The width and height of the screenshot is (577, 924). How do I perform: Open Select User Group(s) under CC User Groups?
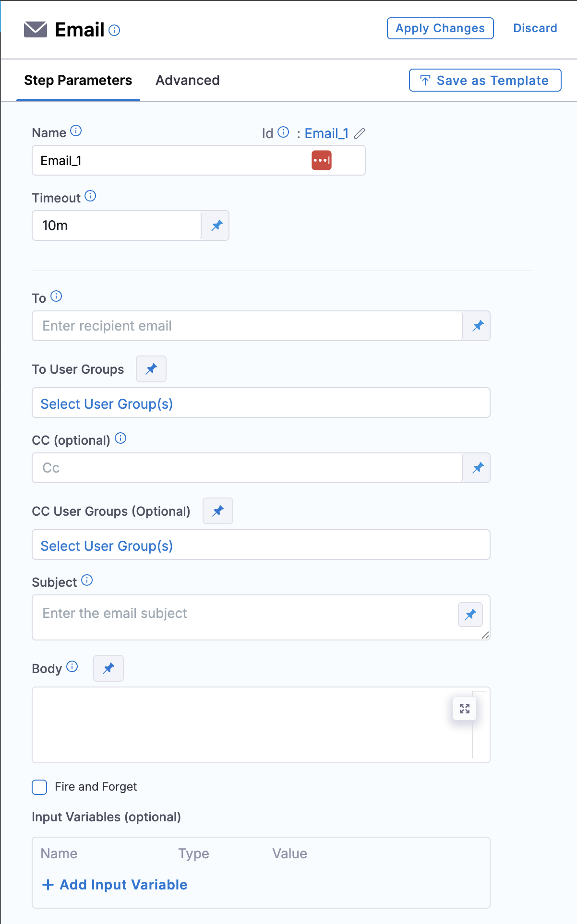click(x=261, y=545)
